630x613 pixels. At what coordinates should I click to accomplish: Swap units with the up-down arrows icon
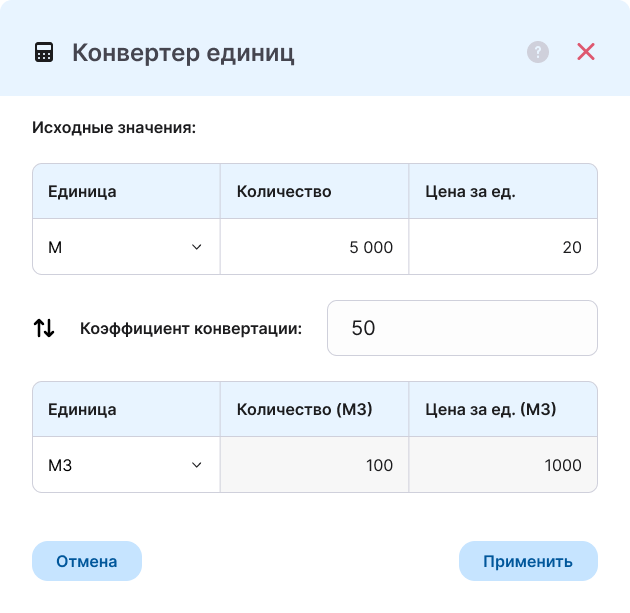coord(44,327)
